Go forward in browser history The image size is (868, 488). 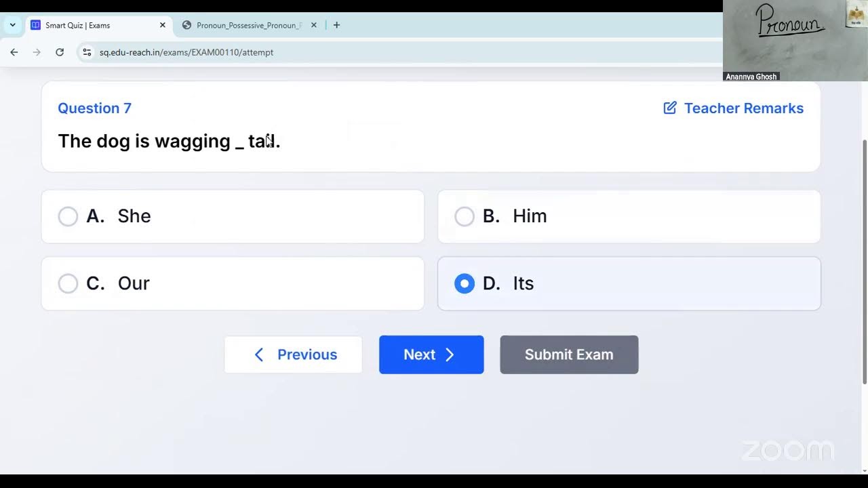37,52
